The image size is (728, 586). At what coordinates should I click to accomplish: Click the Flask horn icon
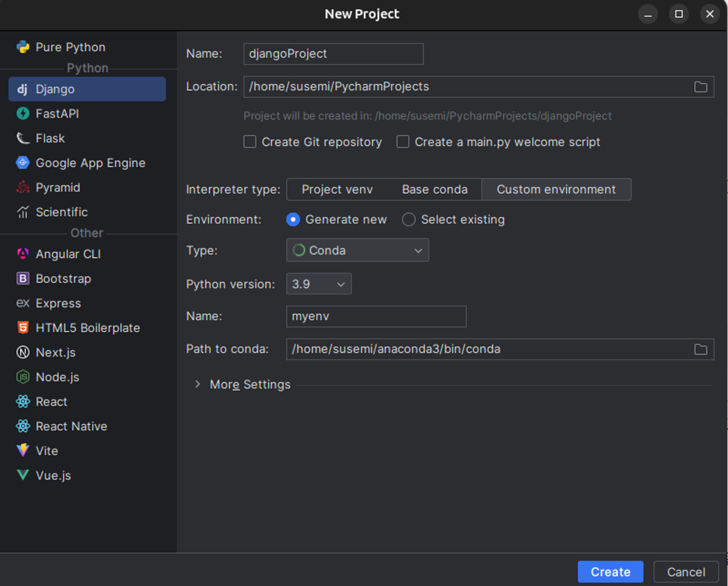(23, 138)
